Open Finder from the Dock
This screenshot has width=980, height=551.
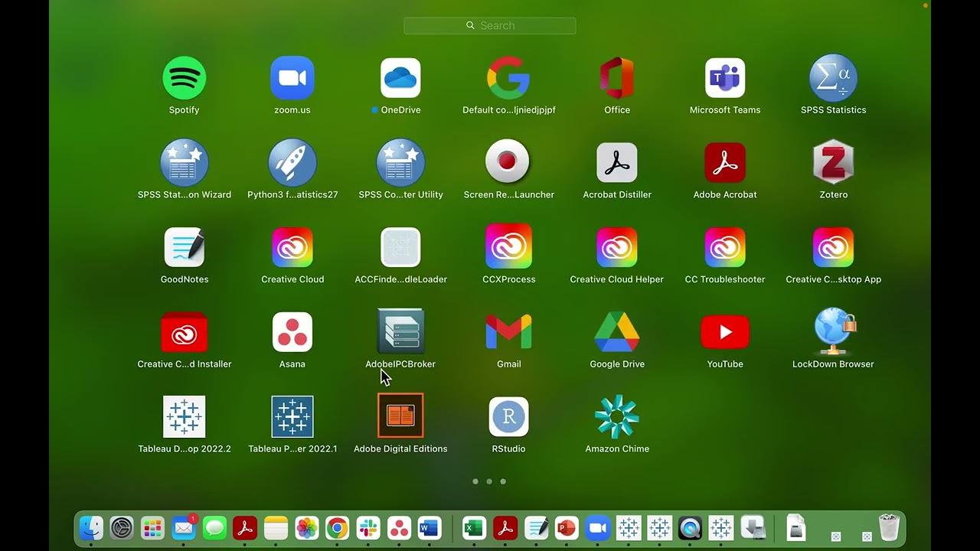coord(91,528)
